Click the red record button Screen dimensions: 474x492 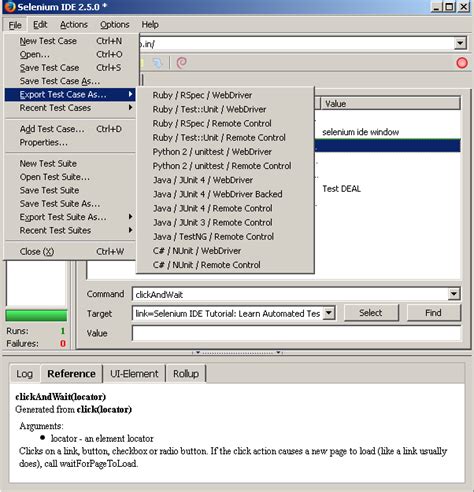click(462, 63)
